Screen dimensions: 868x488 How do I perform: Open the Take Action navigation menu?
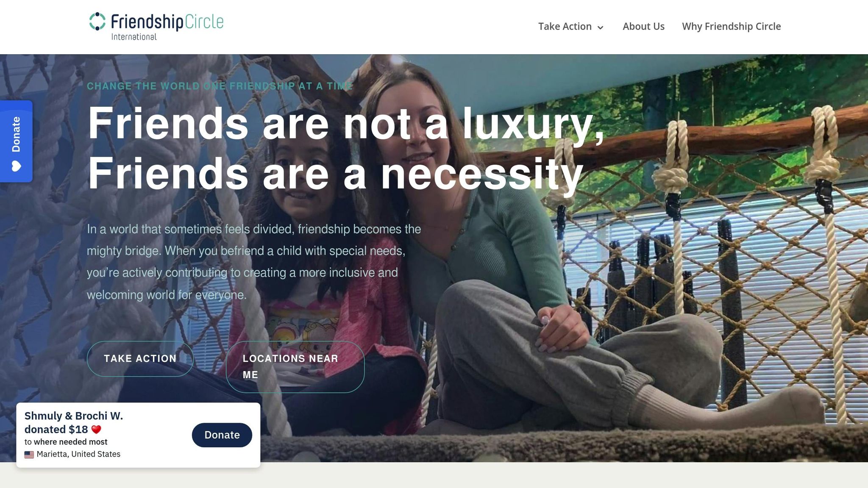[x=570, y=26]
